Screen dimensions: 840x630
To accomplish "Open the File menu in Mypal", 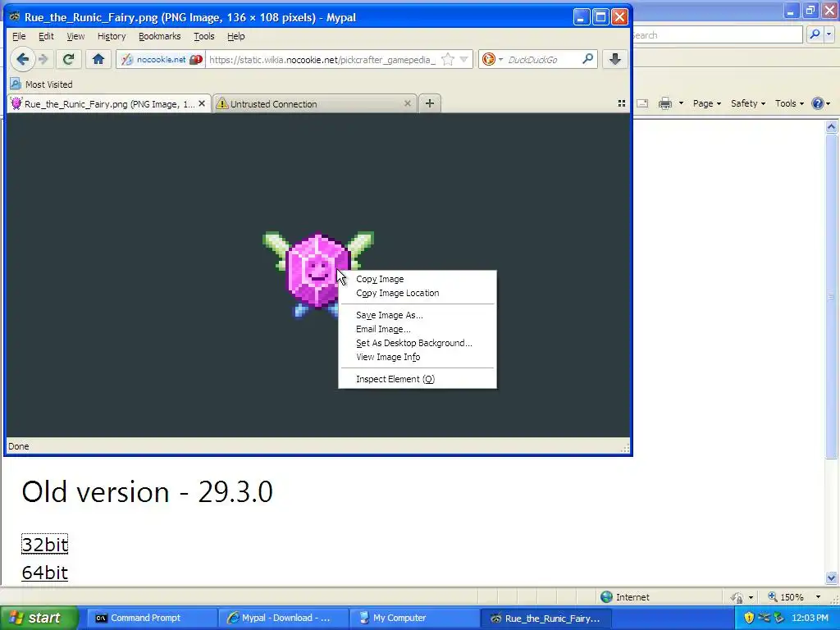I will click(x=19, y=36).
